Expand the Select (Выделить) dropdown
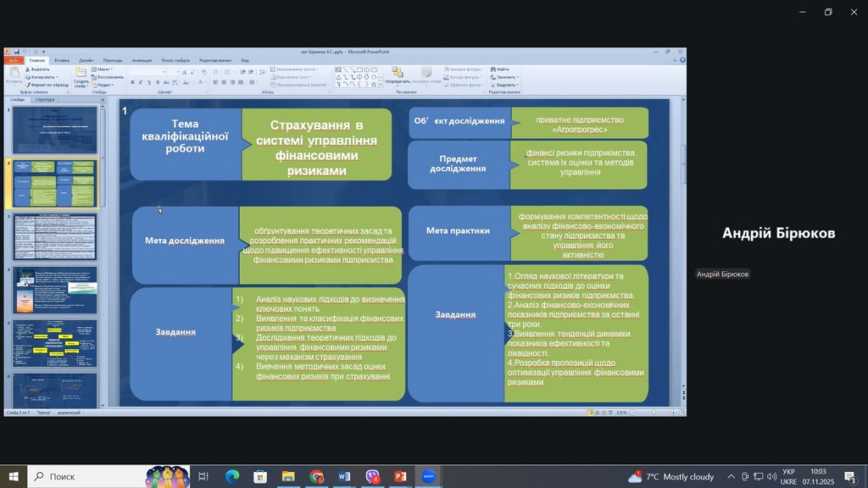Viewport: 868px width, 488px height. (506, 85)
